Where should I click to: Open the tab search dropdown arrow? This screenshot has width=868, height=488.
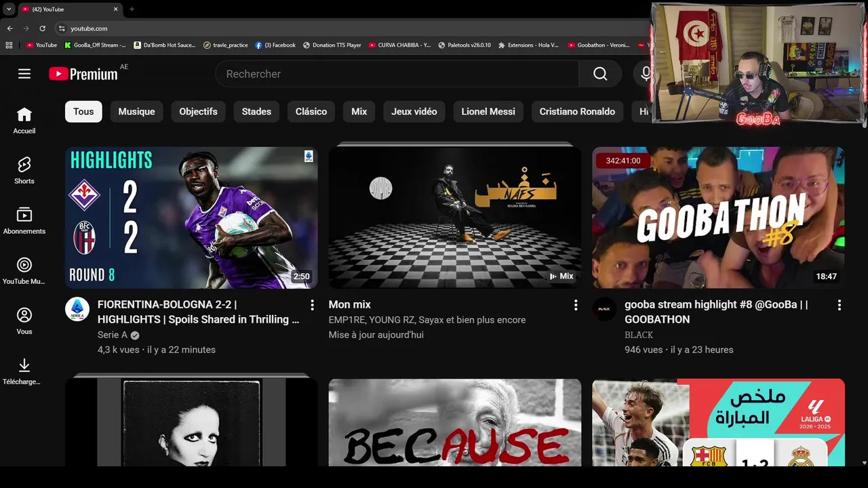click(x=9, y=9)
